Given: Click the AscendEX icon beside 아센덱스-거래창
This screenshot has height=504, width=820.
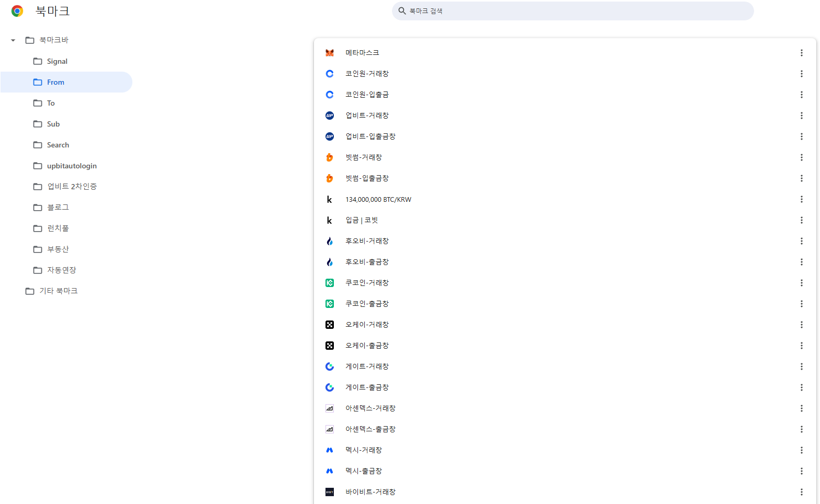Looking at the screenshot, I should (330, 408).
